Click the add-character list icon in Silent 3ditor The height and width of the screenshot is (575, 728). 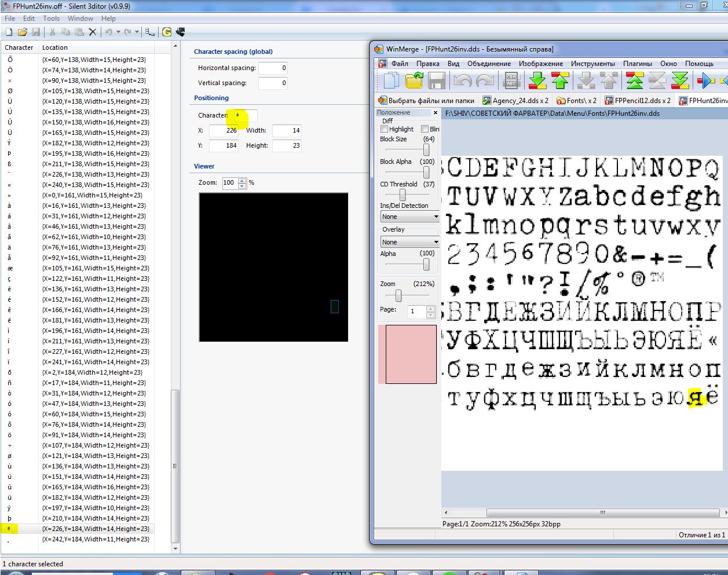pos(149,32)
